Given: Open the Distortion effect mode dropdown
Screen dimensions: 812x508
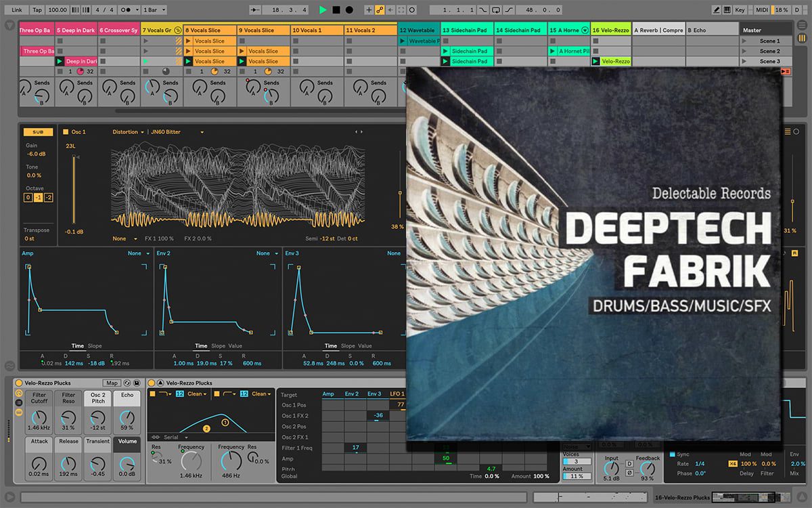Looking at the screenshot, I should coord(128,132).
